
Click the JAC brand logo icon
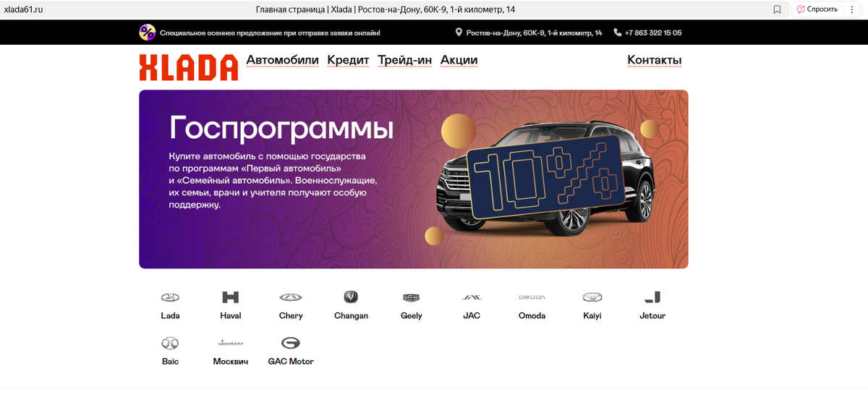tap(472, 297)
